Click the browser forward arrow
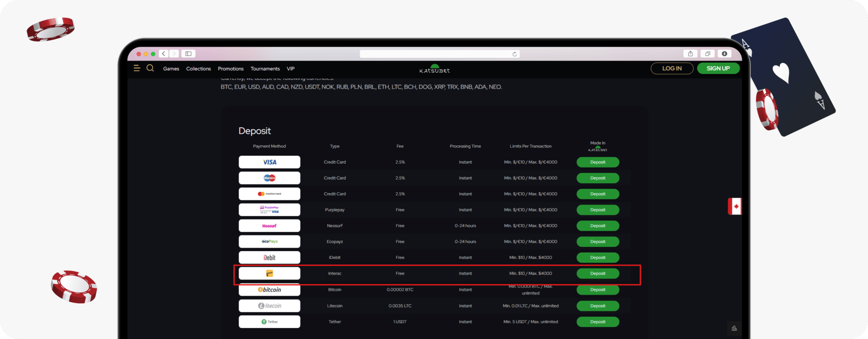Screen dimensions: 868x339 coord(174,54)
